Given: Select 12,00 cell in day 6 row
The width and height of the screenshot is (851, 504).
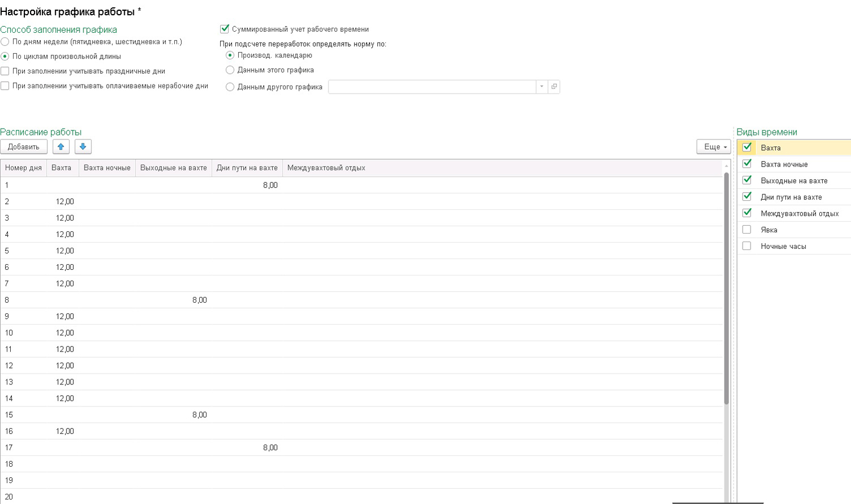Looking at the screenshot, I should (x=62, y=268).
